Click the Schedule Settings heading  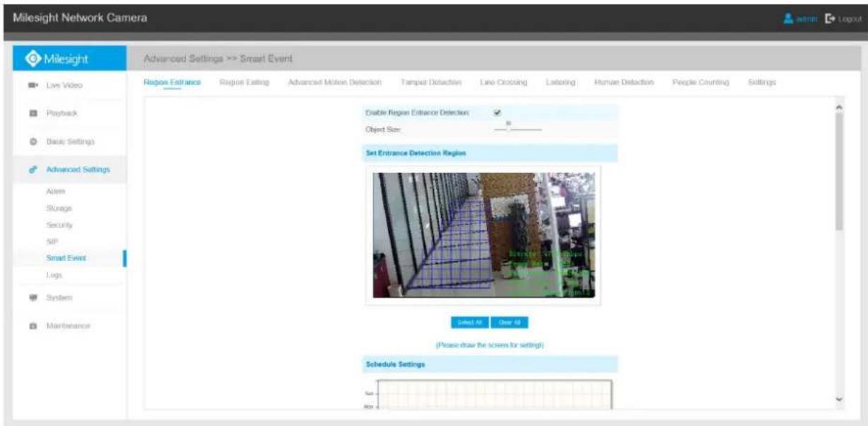point(396,364)
